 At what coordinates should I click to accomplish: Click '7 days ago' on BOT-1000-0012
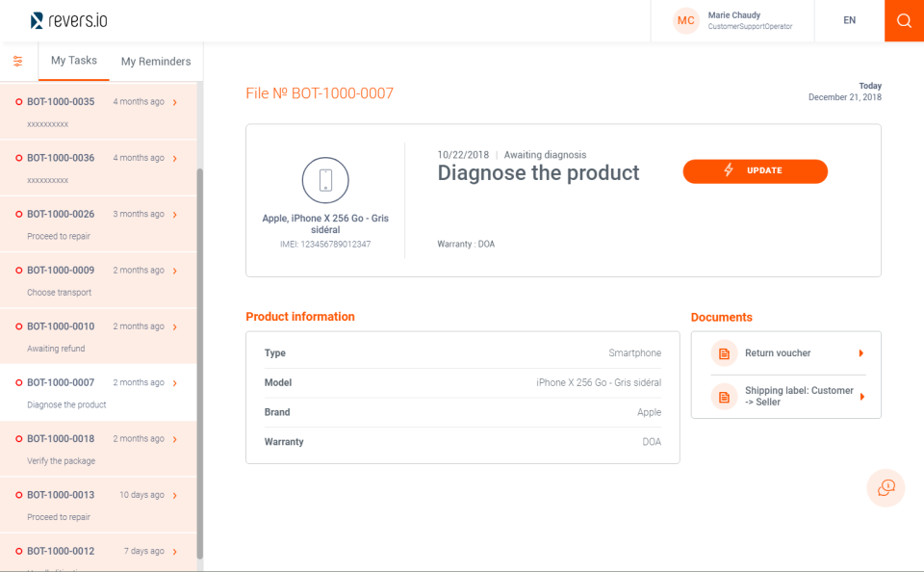[143, 551]
